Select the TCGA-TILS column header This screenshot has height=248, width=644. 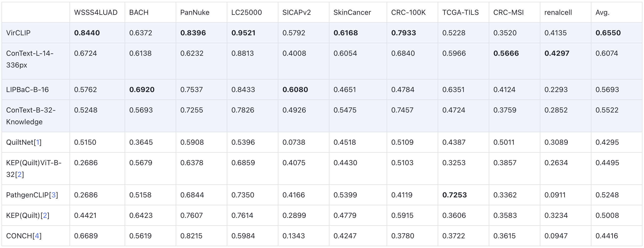pos(460,13)
